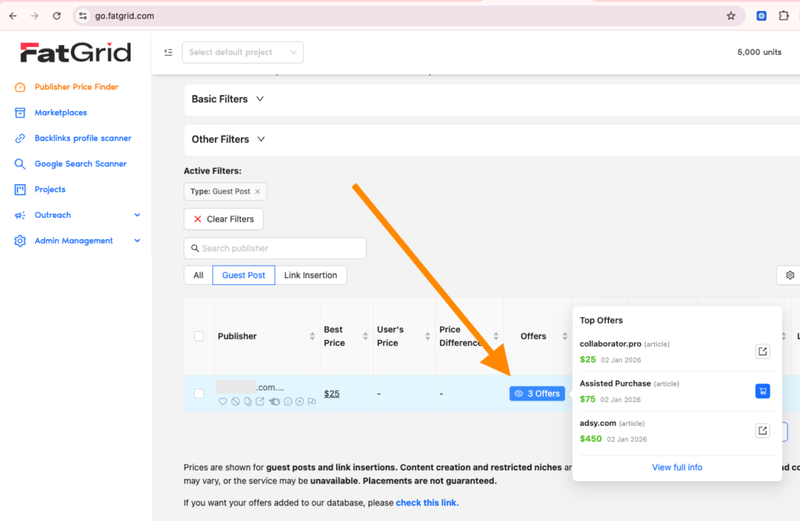Check the publisher row checkbox
Screen dimensions: 800x521
pos(198,394)
